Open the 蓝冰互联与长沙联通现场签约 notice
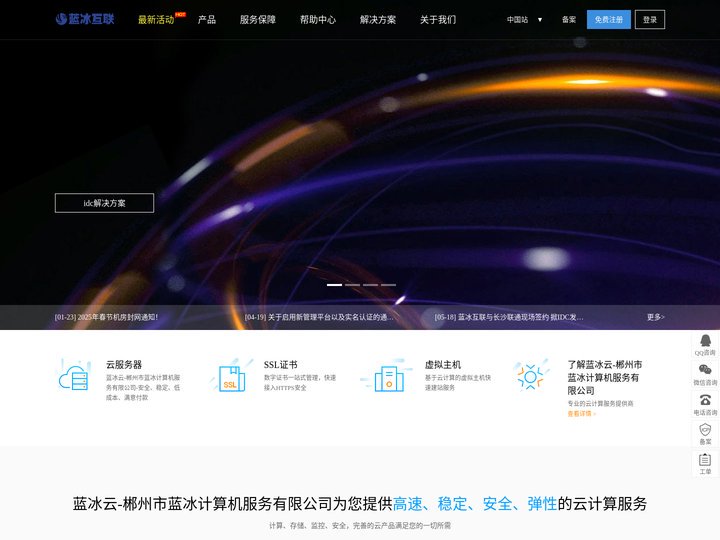This screenshot has width=720, height=540. (x=509, y=317)
